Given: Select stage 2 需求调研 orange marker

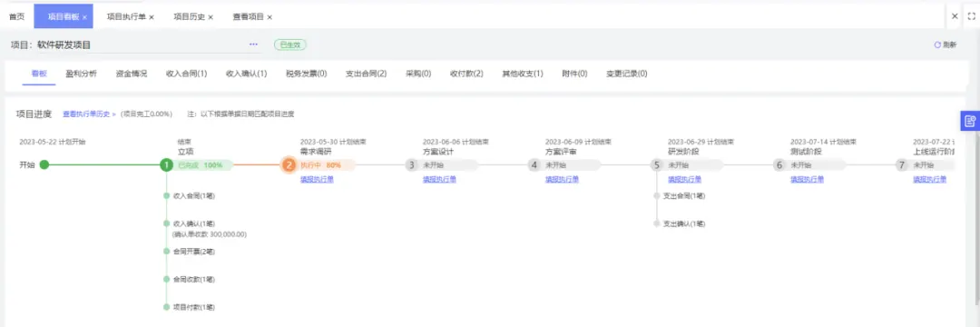Looking at the screenshot, I should 289,165.
